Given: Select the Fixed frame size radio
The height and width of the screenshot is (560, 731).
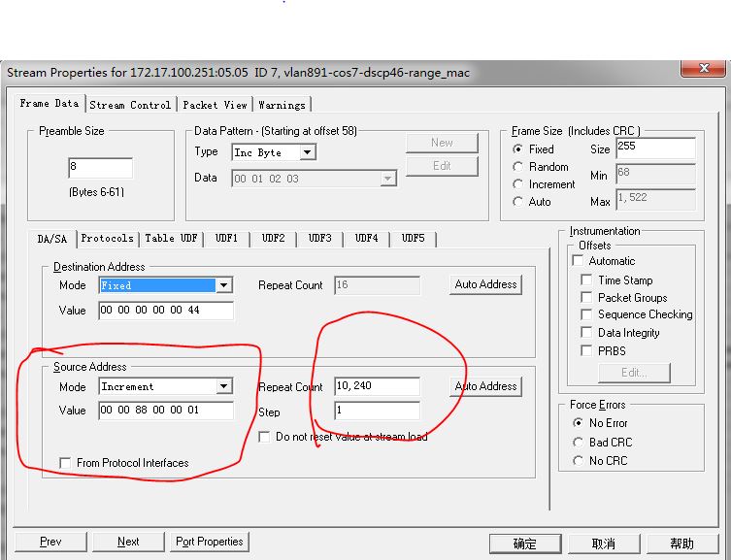Looking at the screenshot, I should pyautogui.click(x=517, y=149).
